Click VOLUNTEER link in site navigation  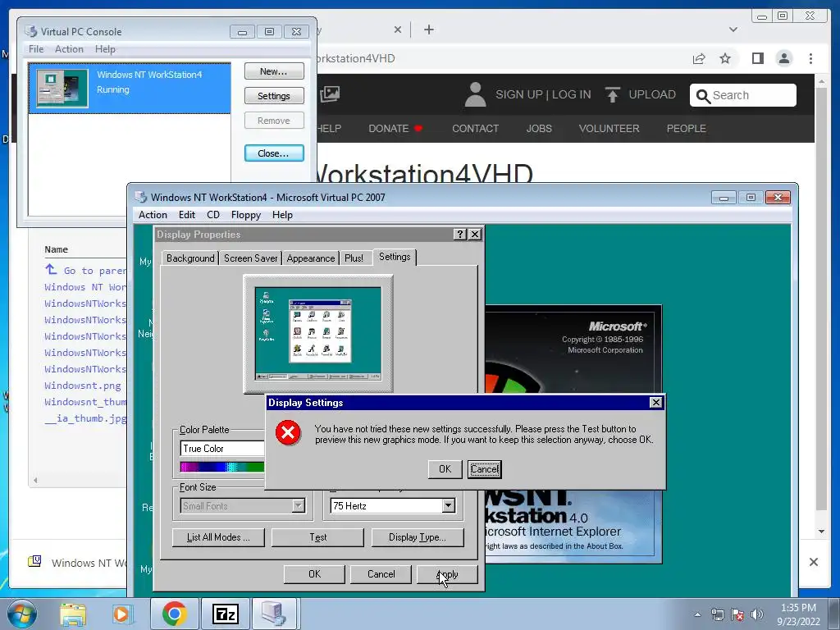609,129
